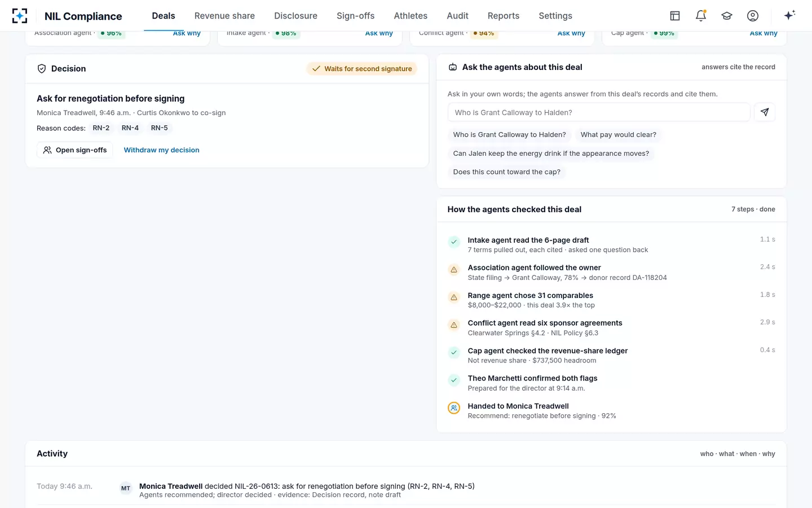Click check icon for Cap agent step

tap(454, 353)
